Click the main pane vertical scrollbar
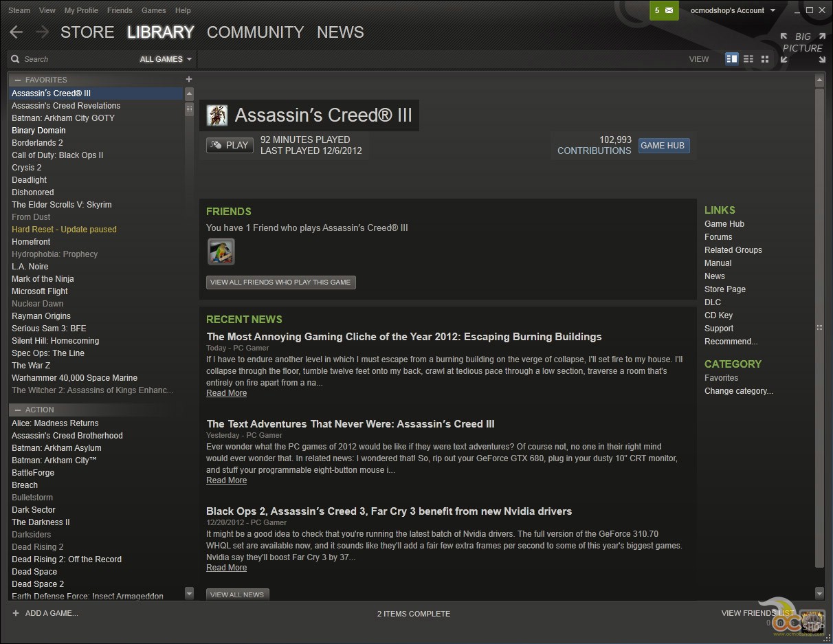 819,327
